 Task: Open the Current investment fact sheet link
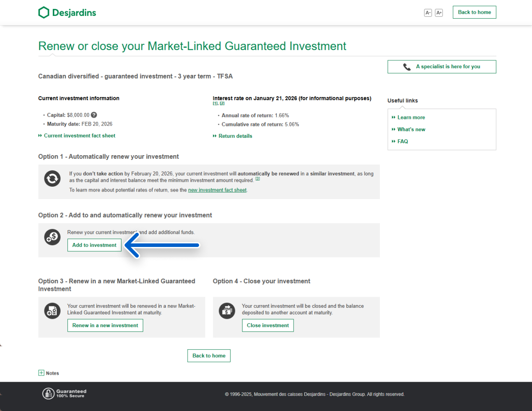coord(79,136)
